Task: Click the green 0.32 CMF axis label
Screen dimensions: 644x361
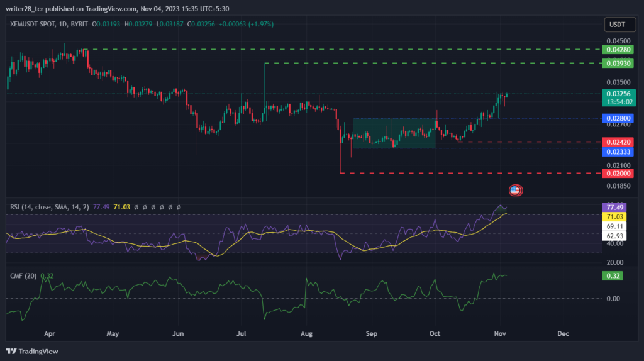Action: tap(613, 275)
